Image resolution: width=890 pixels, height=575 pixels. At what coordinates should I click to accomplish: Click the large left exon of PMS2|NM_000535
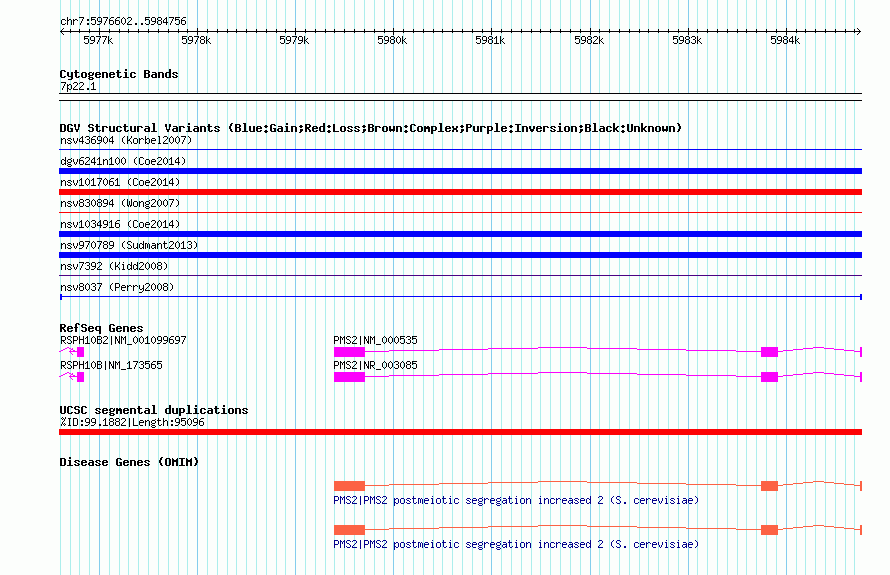[349, 352]
